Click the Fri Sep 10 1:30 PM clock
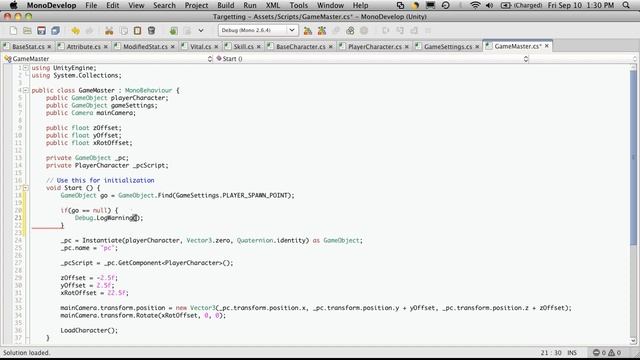 click(x=580, y=5)
